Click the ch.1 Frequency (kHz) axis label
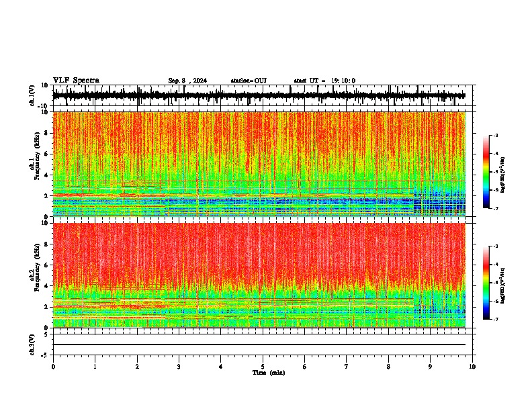 [36, 156]
